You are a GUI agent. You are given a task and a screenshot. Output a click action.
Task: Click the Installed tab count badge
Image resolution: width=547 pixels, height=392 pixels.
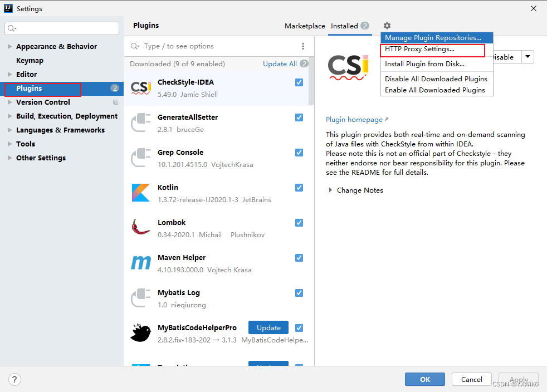tap(364, 26)
